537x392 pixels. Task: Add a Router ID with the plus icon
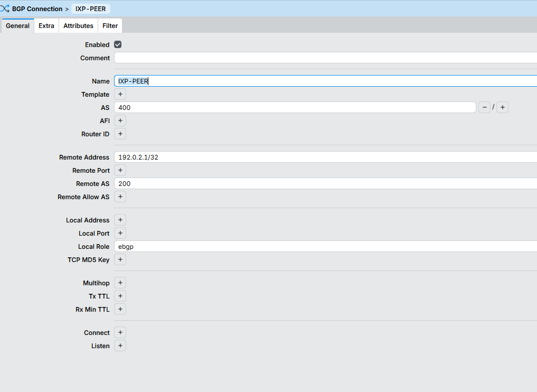[x=120, y=134]
